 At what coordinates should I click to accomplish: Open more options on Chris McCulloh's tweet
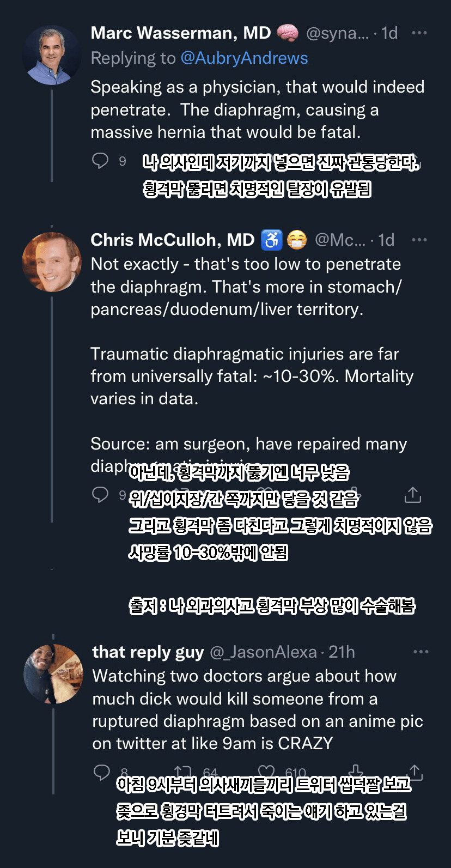tap(419, 240)
